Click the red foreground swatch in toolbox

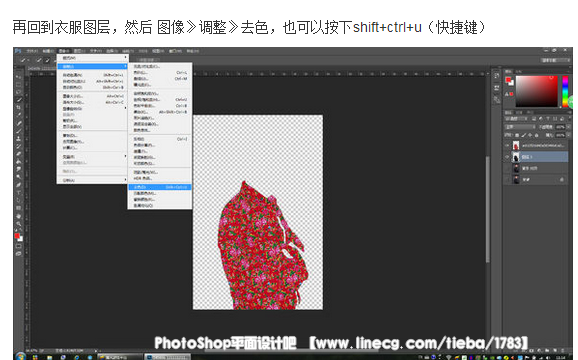[x=17, y=236]
